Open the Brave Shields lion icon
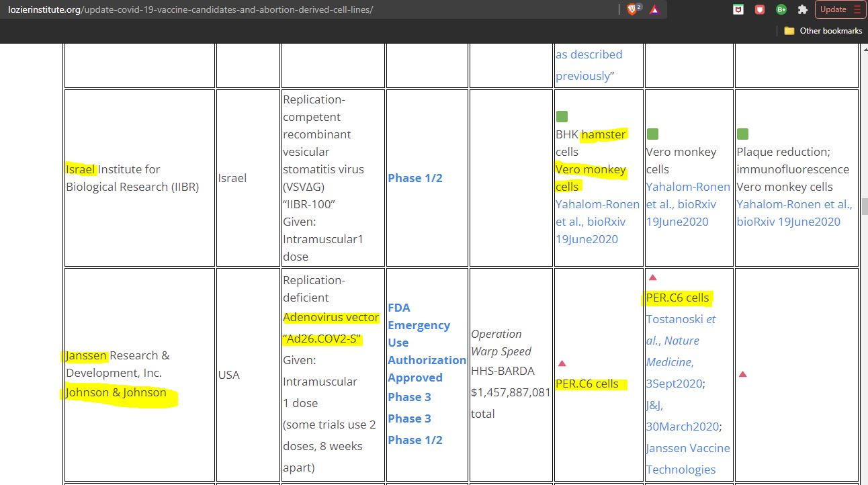The image size is (868, 485). point(634,9)
